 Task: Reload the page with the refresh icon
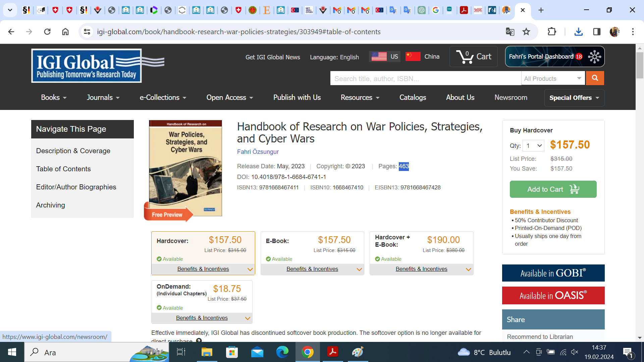(x=47, y=32)
